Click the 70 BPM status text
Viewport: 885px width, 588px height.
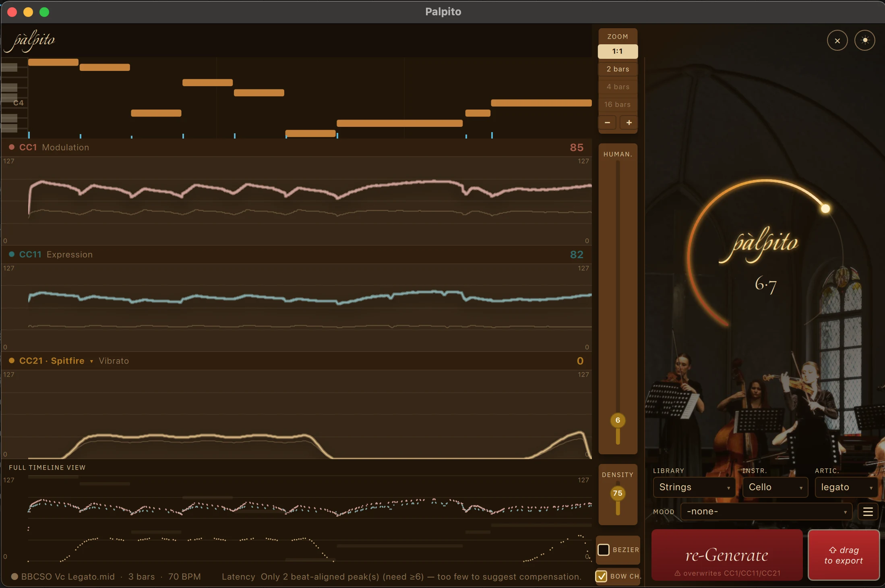click(x=184, y=576)
